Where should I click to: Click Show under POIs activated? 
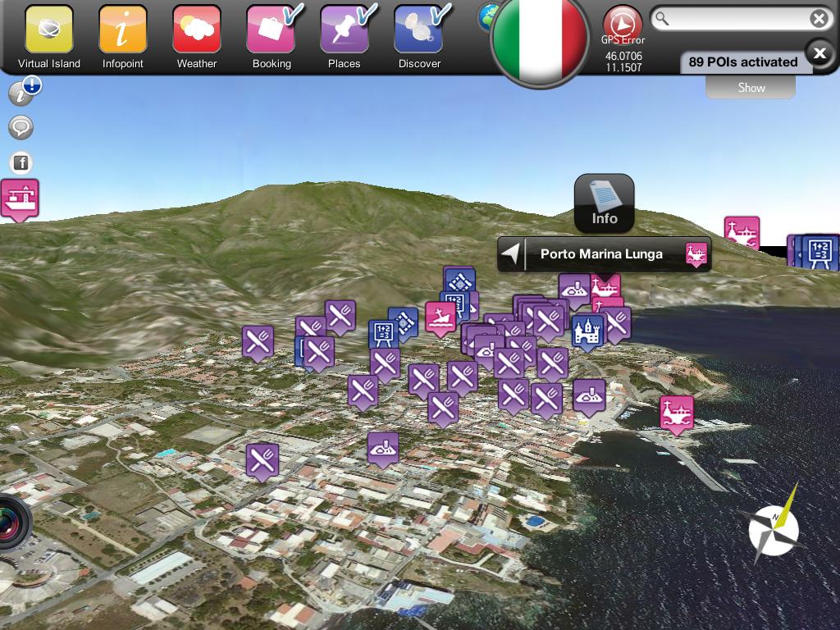coord(751,87)
